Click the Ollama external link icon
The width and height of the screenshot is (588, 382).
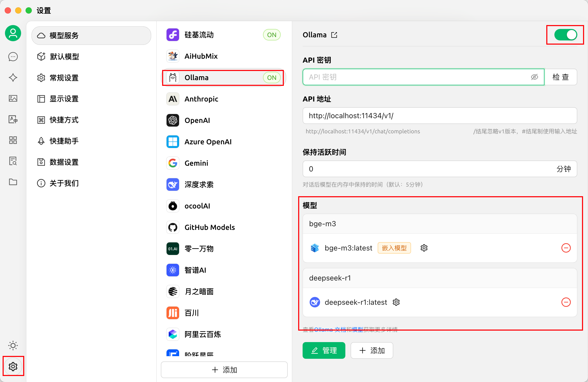[x=334, y=35]
